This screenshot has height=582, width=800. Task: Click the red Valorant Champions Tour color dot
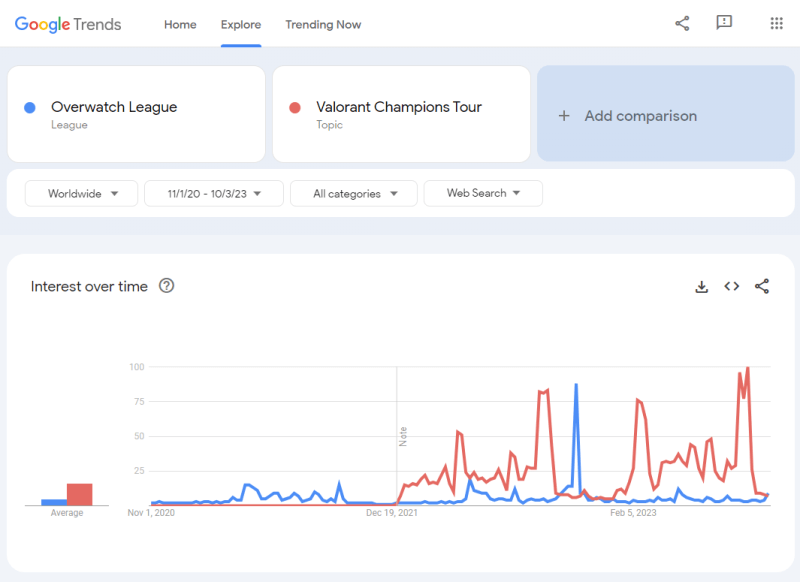[x=295, y=108]
